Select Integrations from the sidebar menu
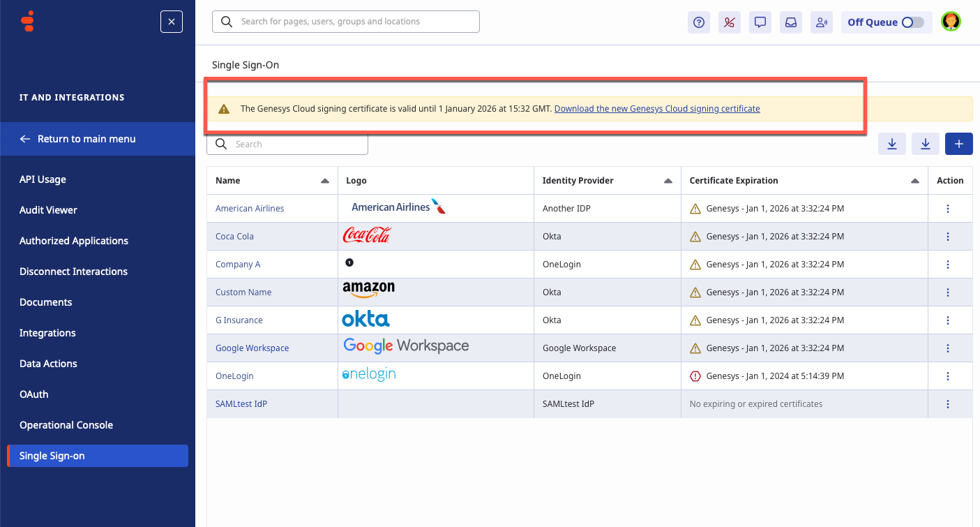Viewport: 980px width, 527px height. pyautogui.click(x=47, y=333)
